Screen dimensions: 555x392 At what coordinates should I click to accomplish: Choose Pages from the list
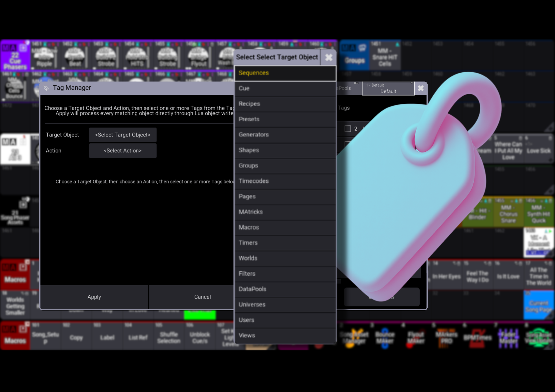coord(285,197)
